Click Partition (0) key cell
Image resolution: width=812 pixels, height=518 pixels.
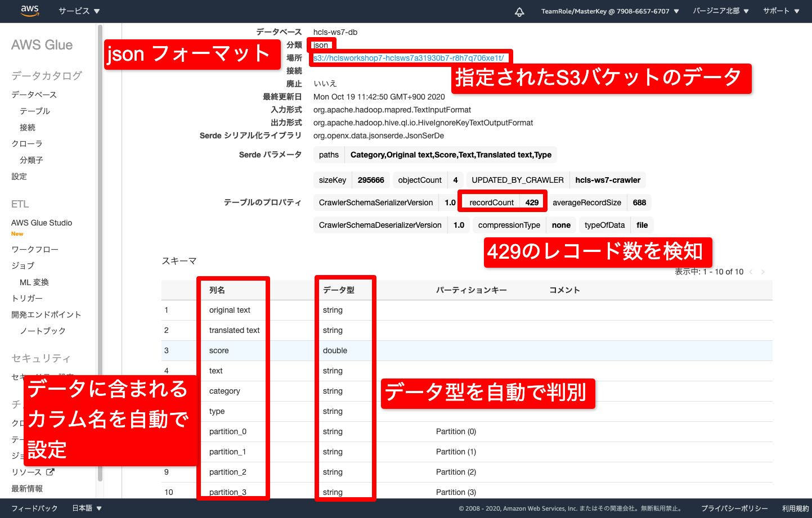(456, 431)
